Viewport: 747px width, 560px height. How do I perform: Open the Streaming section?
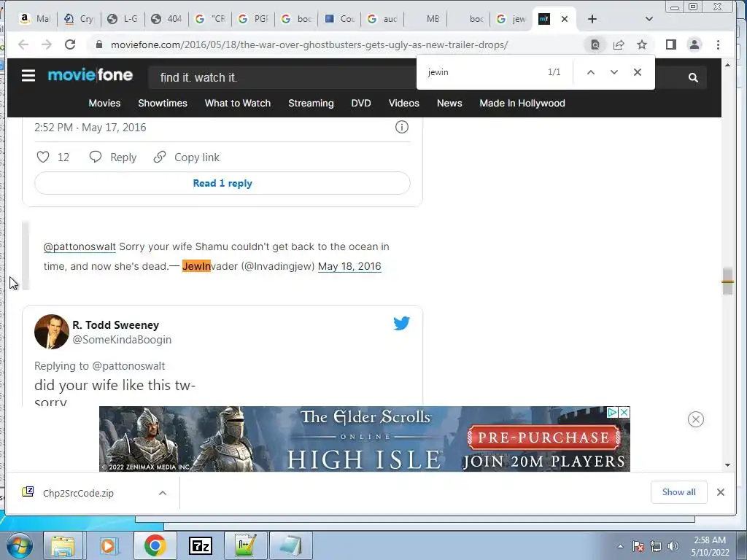pyautogui.click(x=311, y=104)
